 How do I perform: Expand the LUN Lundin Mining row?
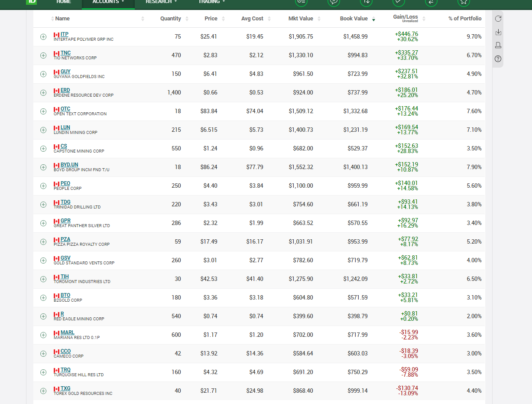43,130
